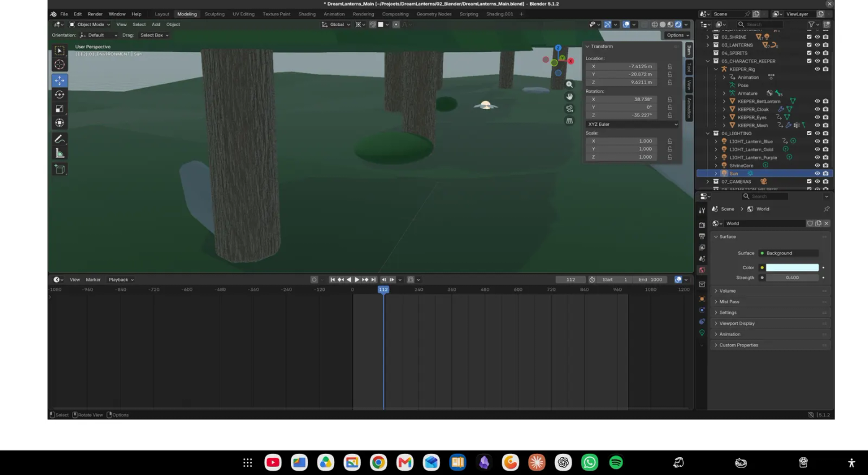Viewport: 868px width, 475px height.
Task: Click the viewport Options button
Action: (x=677, y=35)
